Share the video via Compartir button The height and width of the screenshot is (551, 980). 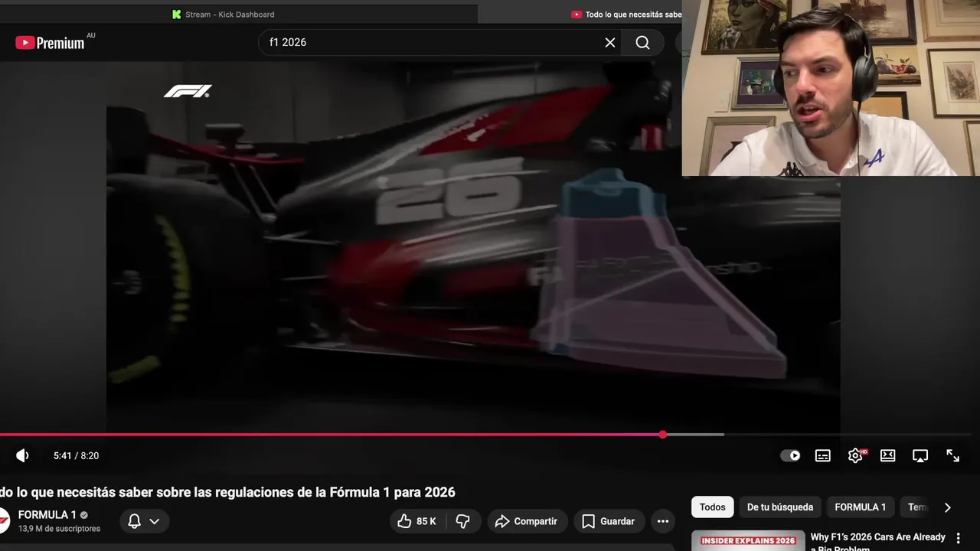coord(527,521)
